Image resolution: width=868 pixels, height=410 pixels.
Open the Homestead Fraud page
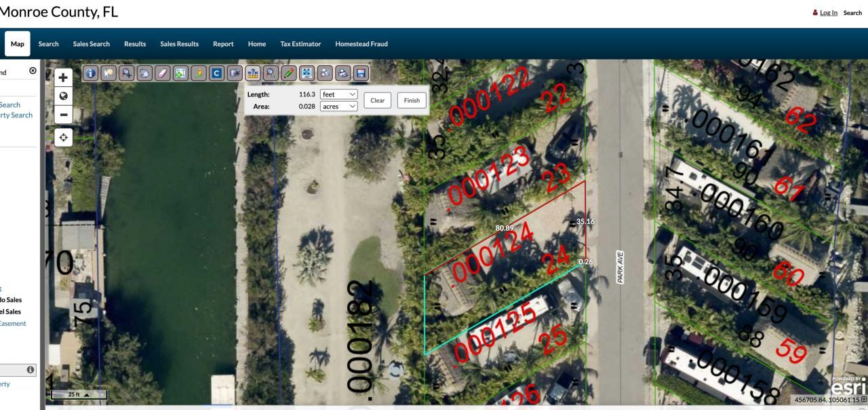pyautogui.click(x=361, y=43)
